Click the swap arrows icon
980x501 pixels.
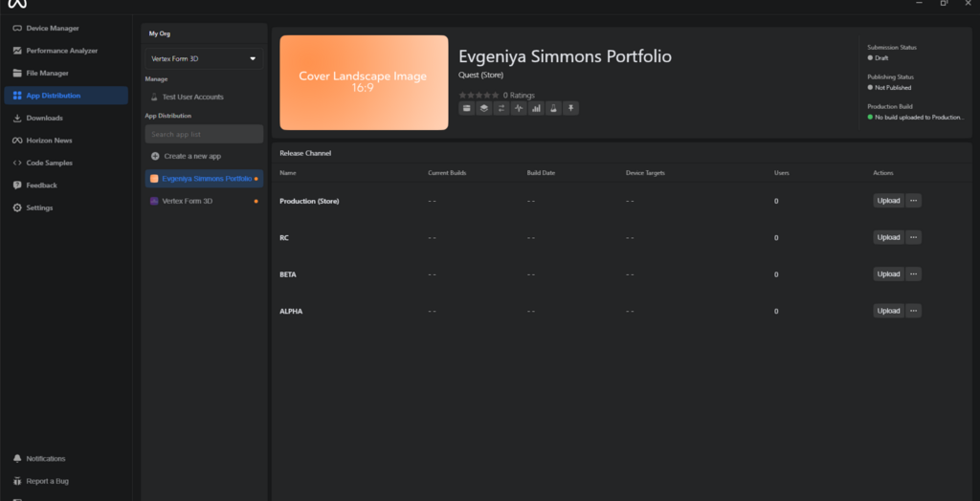[x=501, y=108]
